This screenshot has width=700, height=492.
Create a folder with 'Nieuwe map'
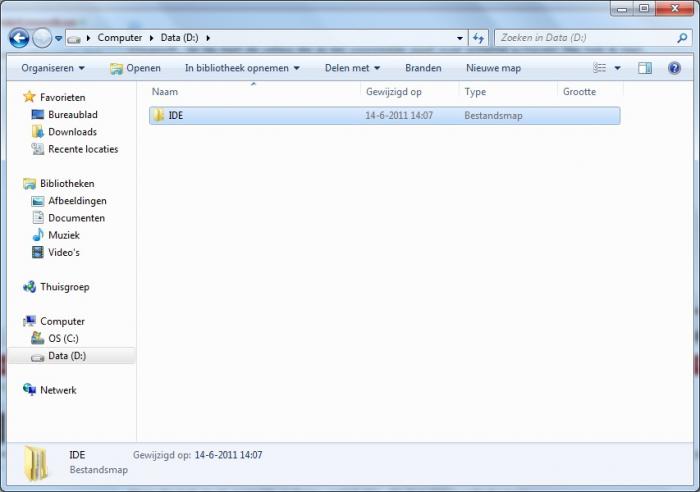(x=493, y=68)
